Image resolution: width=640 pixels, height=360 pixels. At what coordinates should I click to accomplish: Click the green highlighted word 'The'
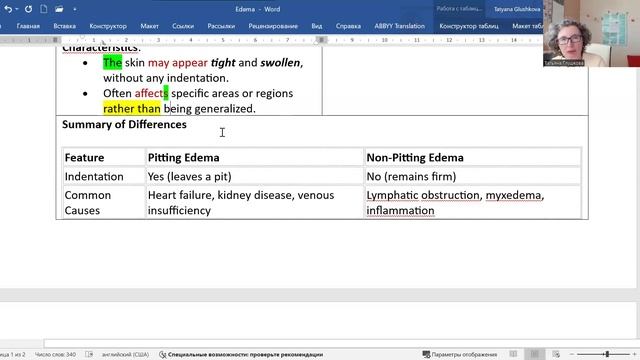(x=112, y=62)
